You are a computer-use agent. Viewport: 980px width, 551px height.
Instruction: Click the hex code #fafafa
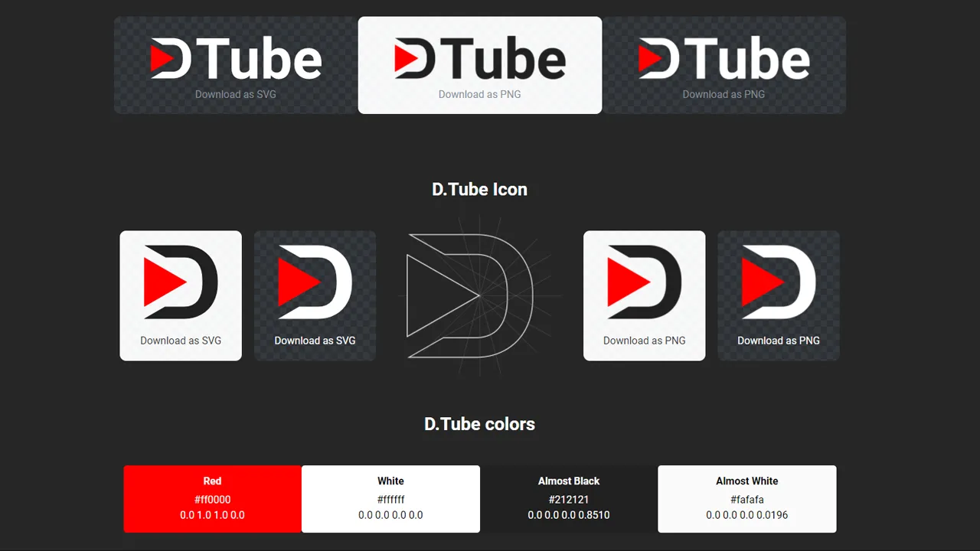(x=747, y=500)
